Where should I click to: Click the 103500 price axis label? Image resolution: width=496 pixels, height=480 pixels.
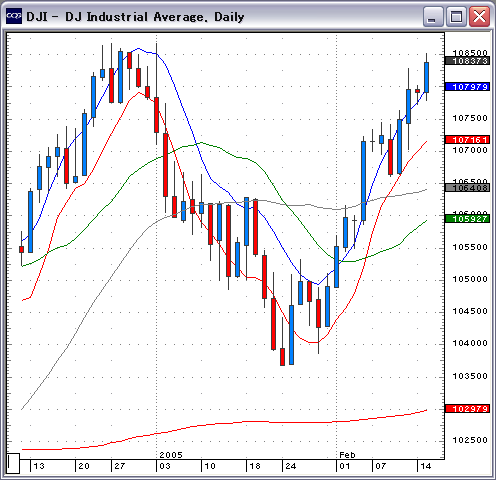pyautogui.click(x=470, y=376)
